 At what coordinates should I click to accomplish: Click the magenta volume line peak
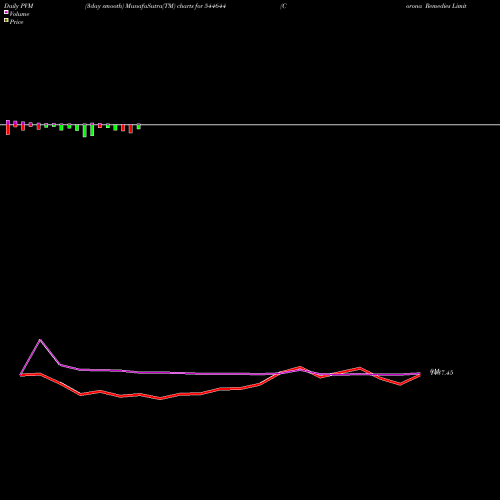click(40, 340)
